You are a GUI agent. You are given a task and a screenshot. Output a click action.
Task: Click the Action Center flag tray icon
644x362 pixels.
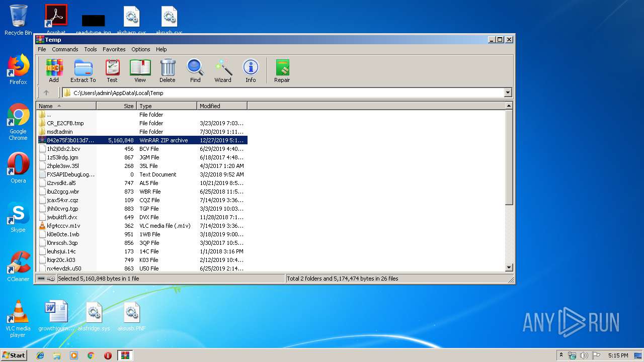coord(596,355)
